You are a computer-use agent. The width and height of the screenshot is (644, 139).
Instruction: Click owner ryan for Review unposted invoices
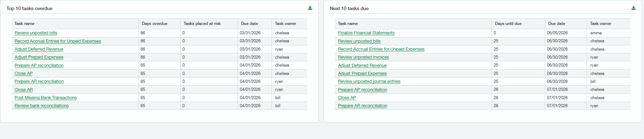(594, 57)
